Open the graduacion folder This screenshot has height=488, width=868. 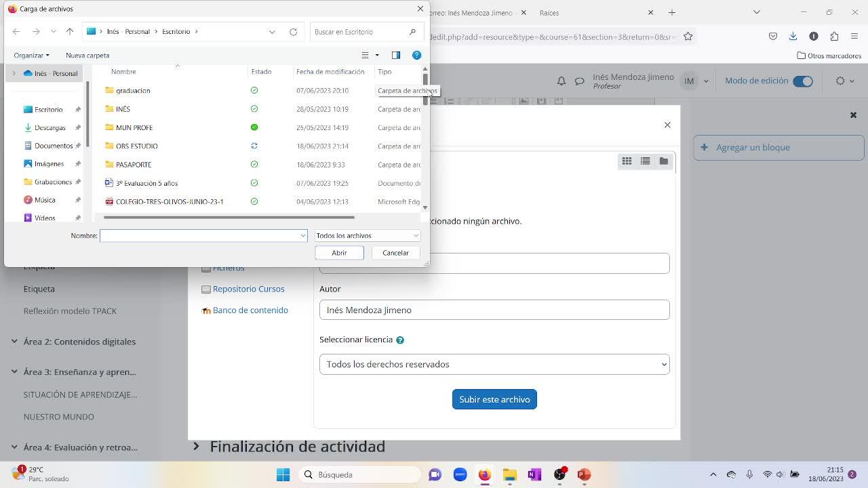(133, 90)
